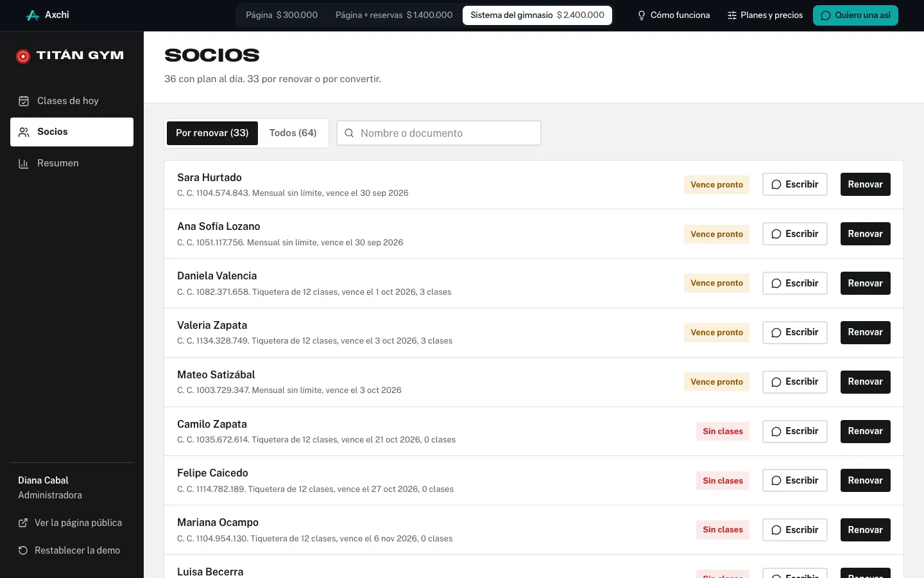
Task: Click the calendar icon beside Clases de hoy
Action: click(x=24, y=101)
